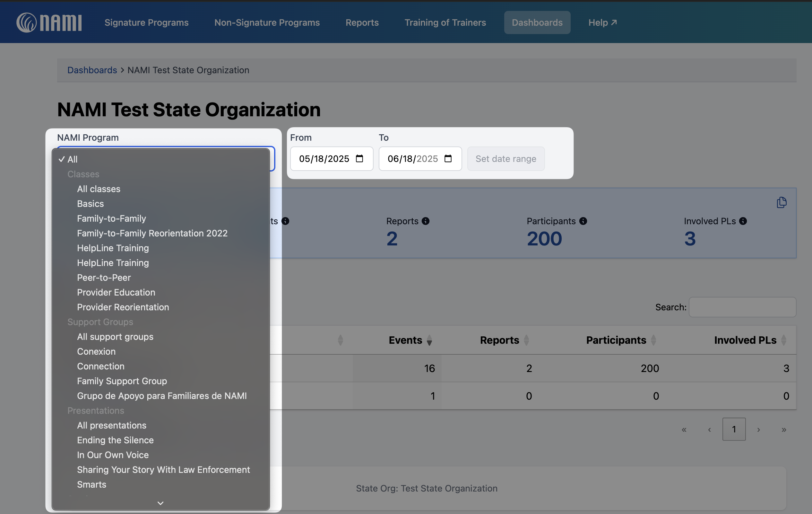The image size is (812, 514).
Task: Sort table by Involved PLs column
Action: (x=750, y=340)
